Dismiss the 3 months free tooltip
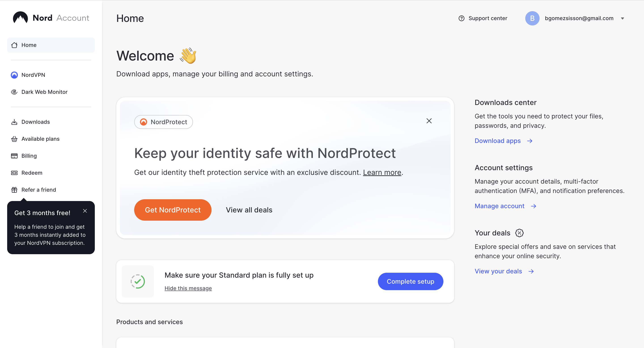 click(x=85, y=211)
